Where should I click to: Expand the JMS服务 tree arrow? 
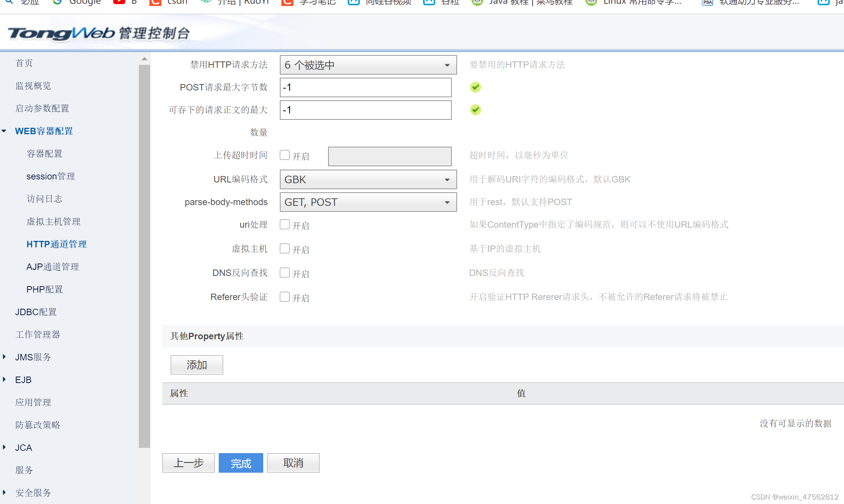tap(4, 357)
